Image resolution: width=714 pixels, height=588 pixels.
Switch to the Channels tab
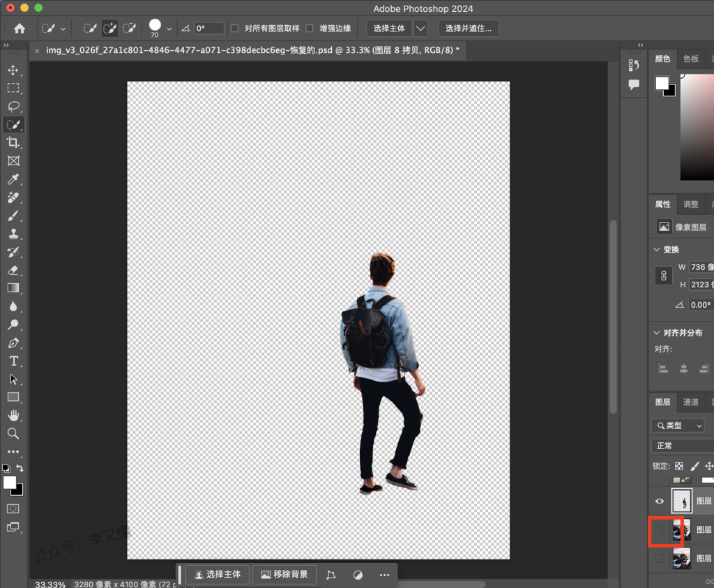click(x=691, y=402)
